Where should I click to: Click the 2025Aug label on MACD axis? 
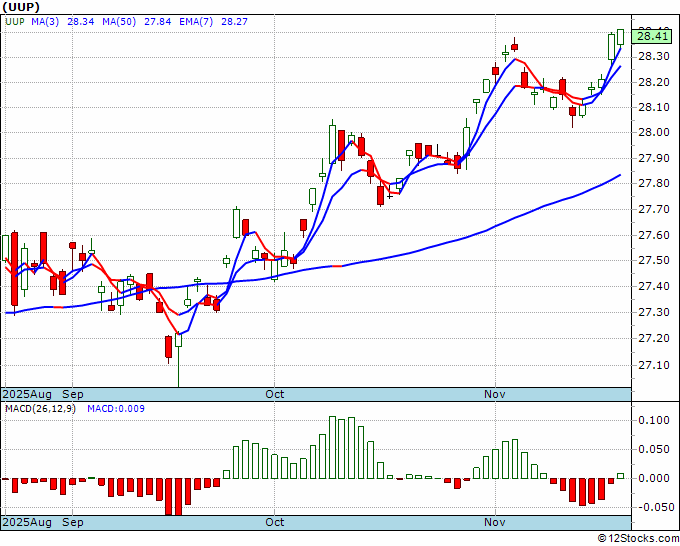[x=27, y=522]
